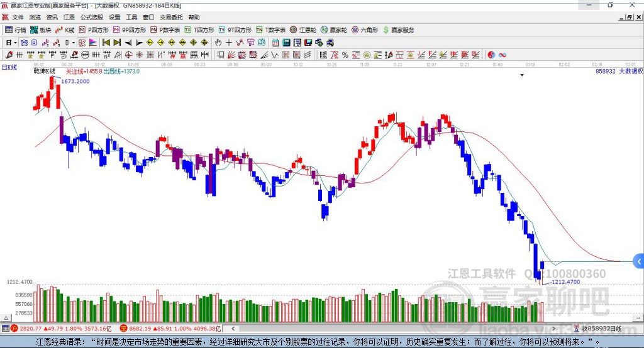Toggle the 乾坤K线 mode button
Viewport: 644px width, 348px height.
coord(82,43)
